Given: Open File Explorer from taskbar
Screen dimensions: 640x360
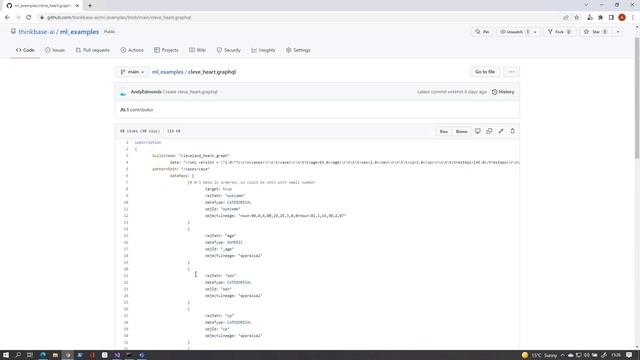Looking at the screenshot, I should click(x=55, y=355).
